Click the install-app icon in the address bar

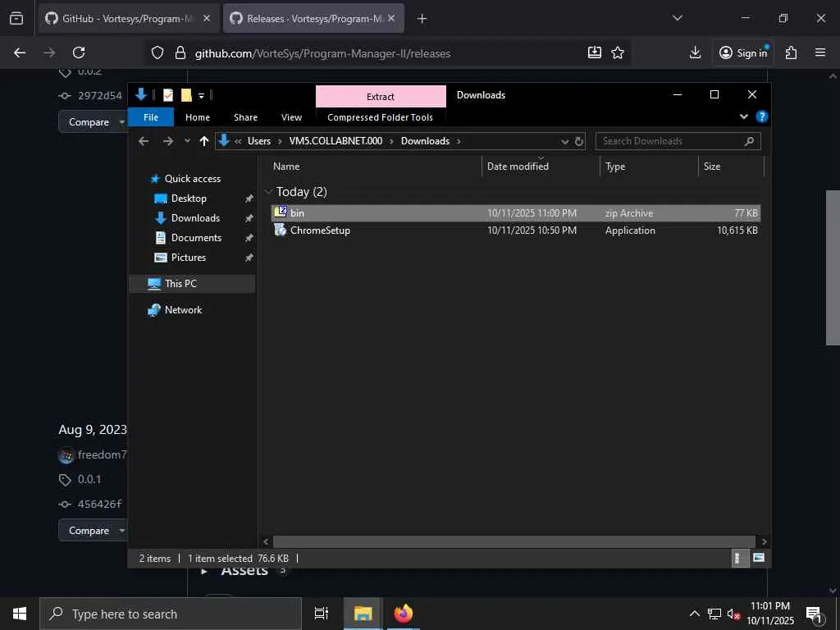[x=595, y=52]
